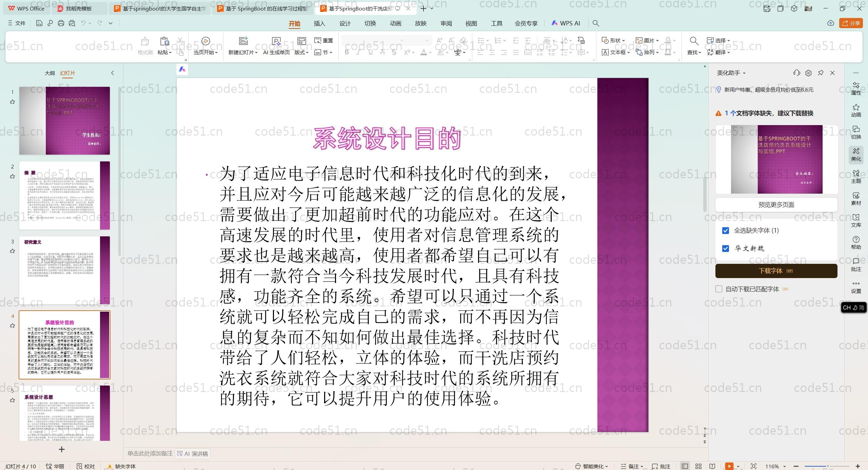
Task: Switch to the 插入 ribbon tab
Action: click(x=319, y=23)
